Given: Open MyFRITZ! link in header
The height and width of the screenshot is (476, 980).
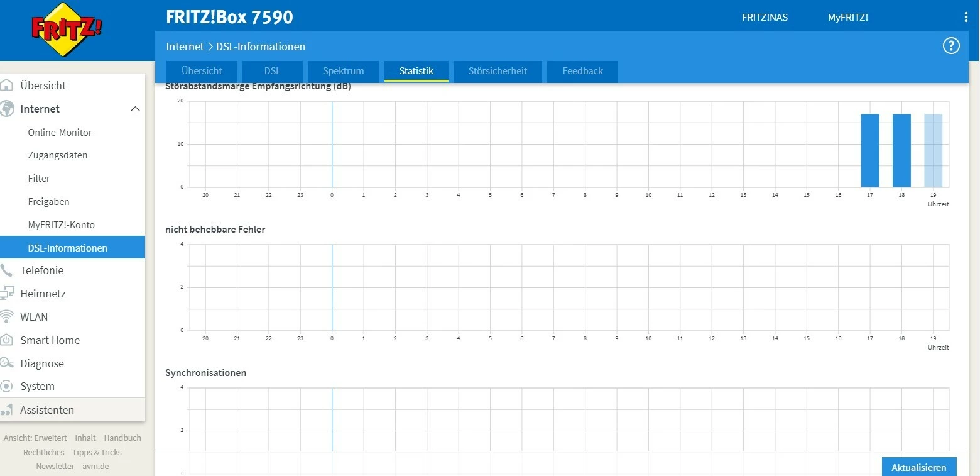Looking at the screenshot, I should point(848,18).
